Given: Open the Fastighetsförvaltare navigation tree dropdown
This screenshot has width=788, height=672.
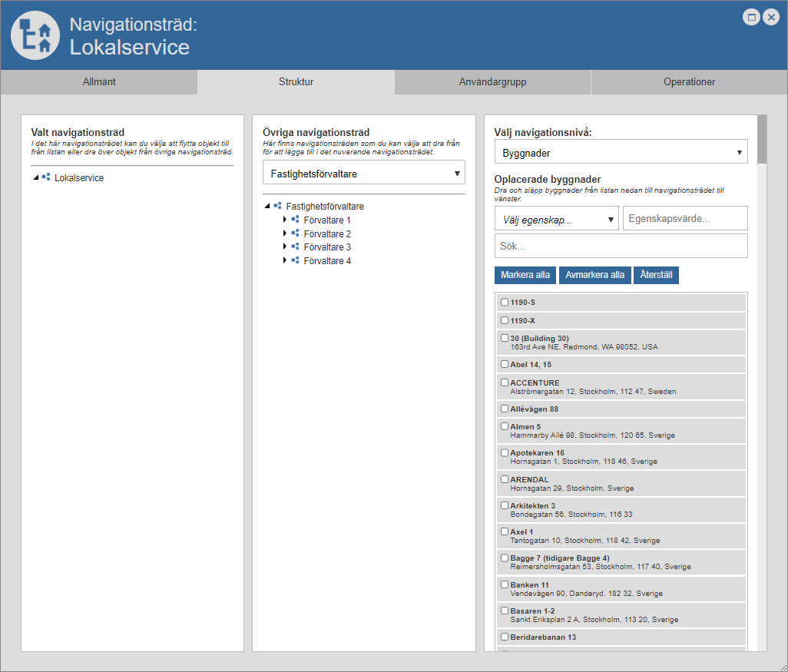Looking at the screenshot, I should point(363,174).
